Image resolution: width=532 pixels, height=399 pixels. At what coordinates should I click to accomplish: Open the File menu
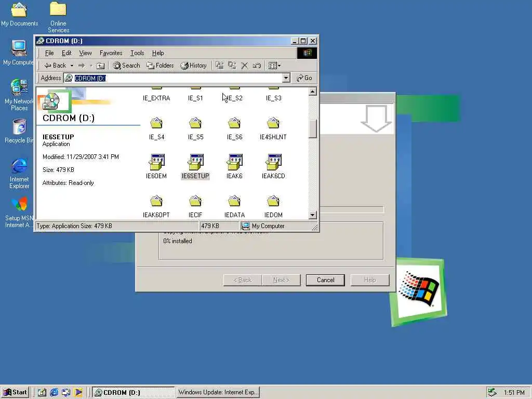pyautogui.click(x=49, y=53)
